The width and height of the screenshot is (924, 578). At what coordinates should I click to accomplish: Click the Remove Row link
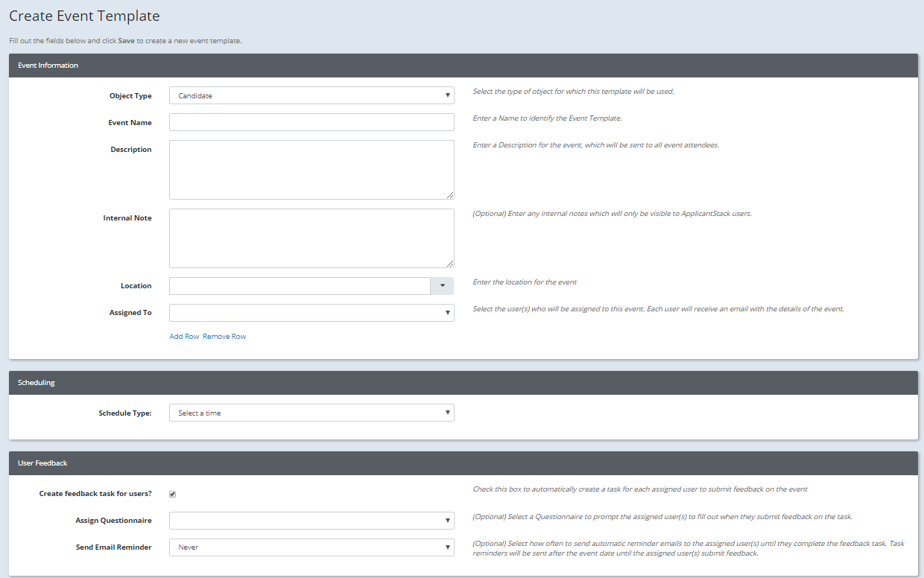click(224, 336)
